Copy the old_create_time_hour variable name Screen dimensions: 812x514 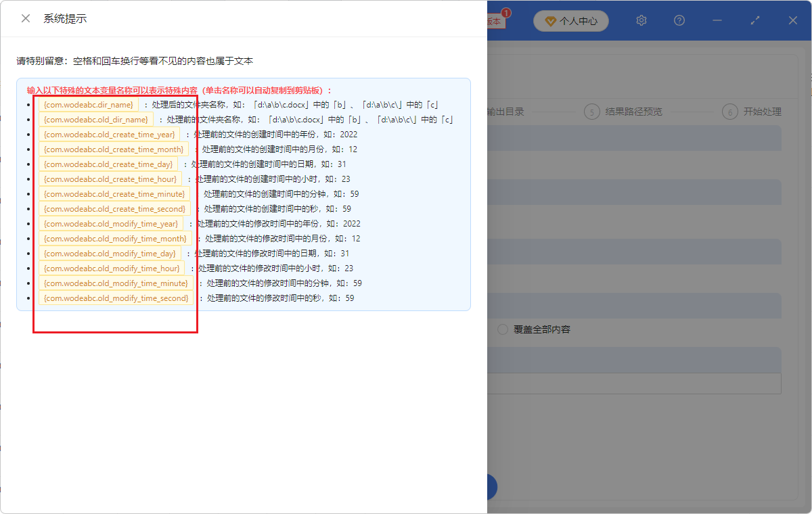point(109,179)
